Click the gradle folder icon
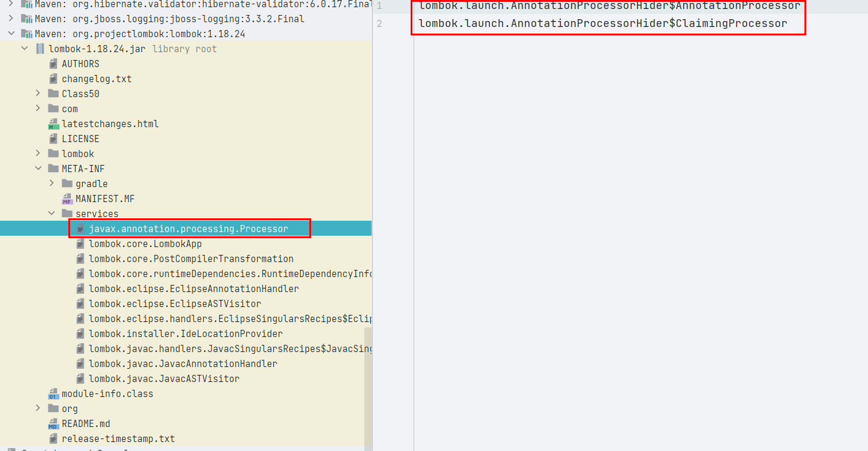The image size is (868, 451). coord(67,184)
